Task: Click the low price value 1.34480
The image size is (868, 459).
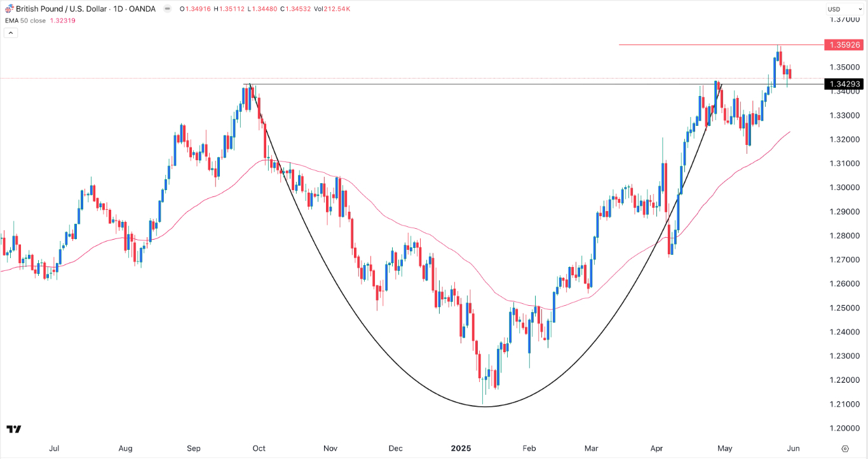Action: (266, 9)
